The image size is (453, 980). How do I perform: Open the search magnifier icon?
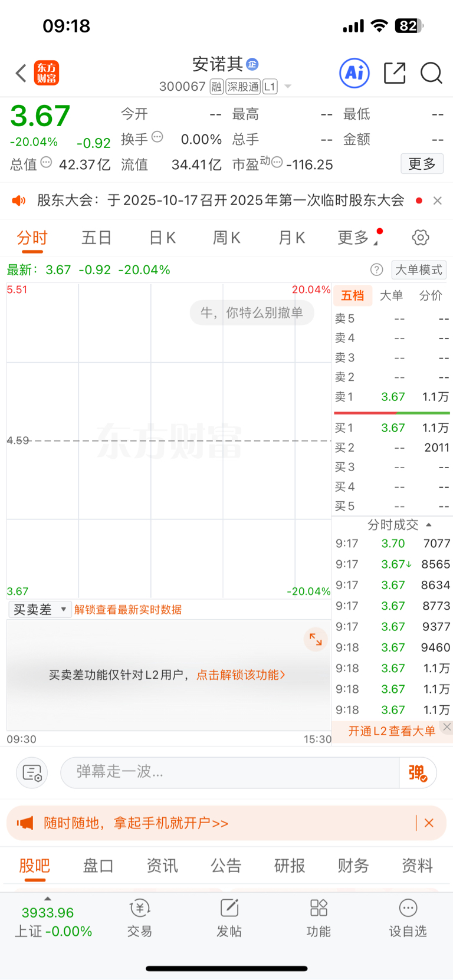click(431, 73)
